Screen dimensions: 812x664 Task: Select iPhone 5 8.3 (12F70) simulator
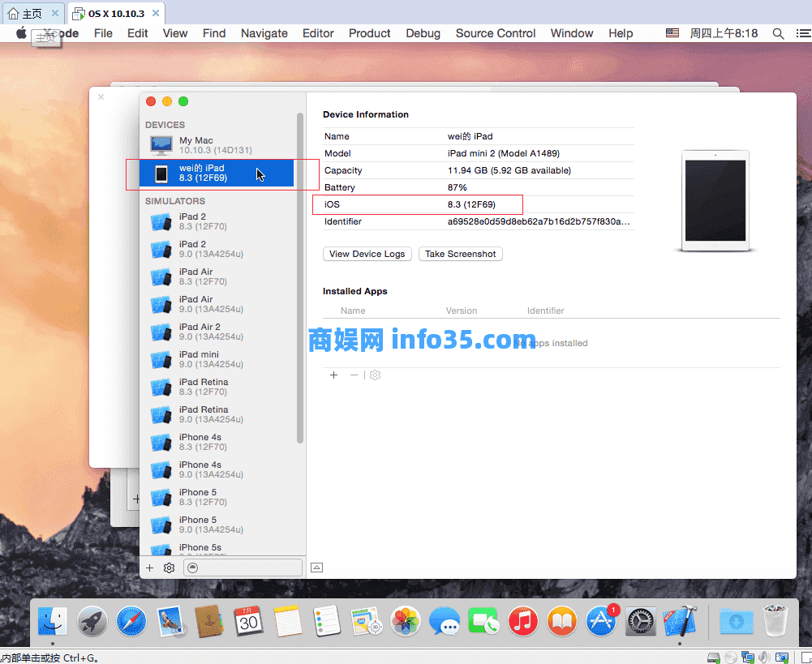pyautogui.click(x=217, y=497)
